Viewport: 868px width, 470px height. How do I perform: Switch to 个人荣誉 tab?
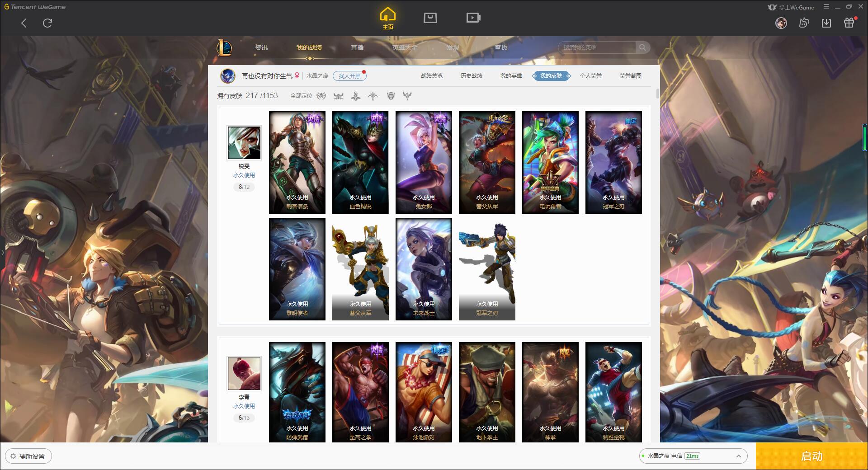click(x=591, y=76)
